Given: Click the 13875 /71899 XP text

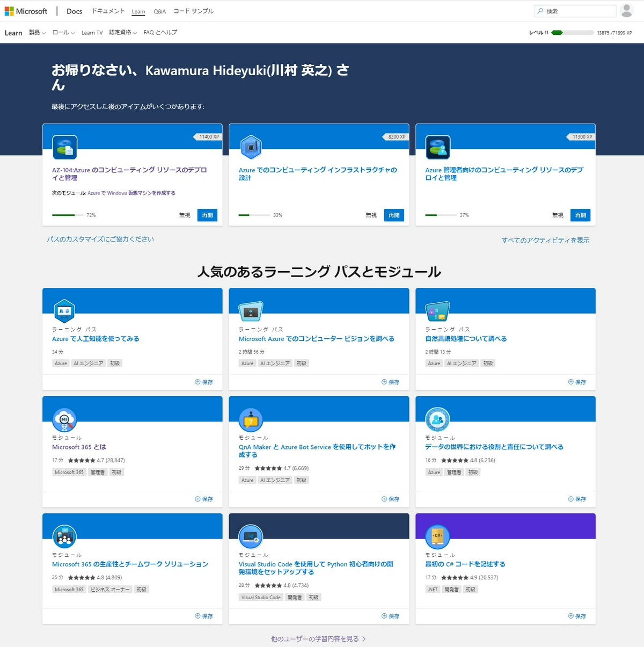Looking at the screenshot, I should [x=614, y=33].
